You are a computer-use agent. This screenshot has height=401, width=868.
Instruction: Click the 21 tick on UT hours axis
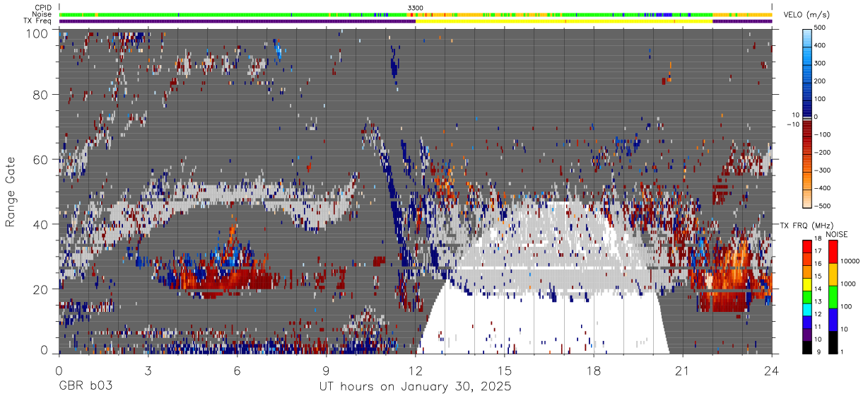tap(683, 370)
